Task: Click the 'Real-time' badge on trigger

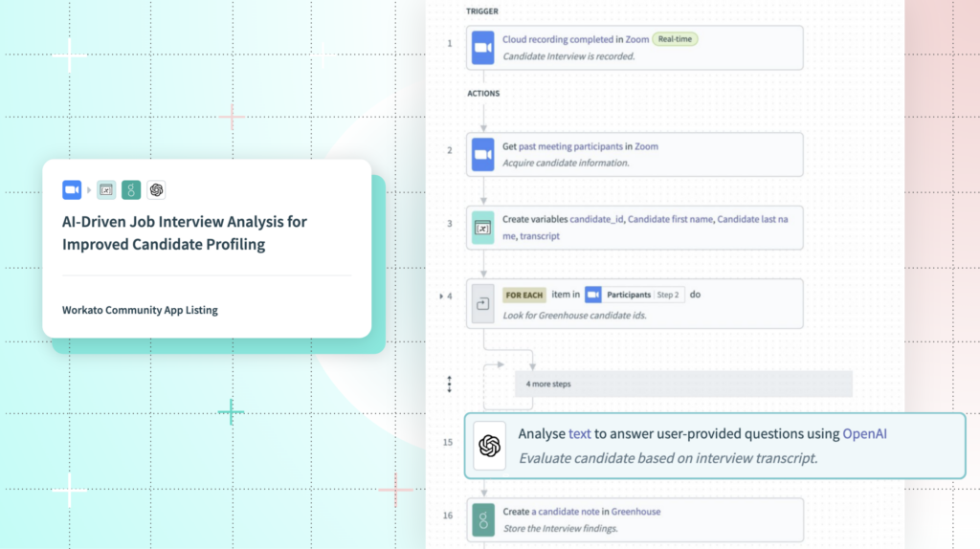Action: coord(675,38)
